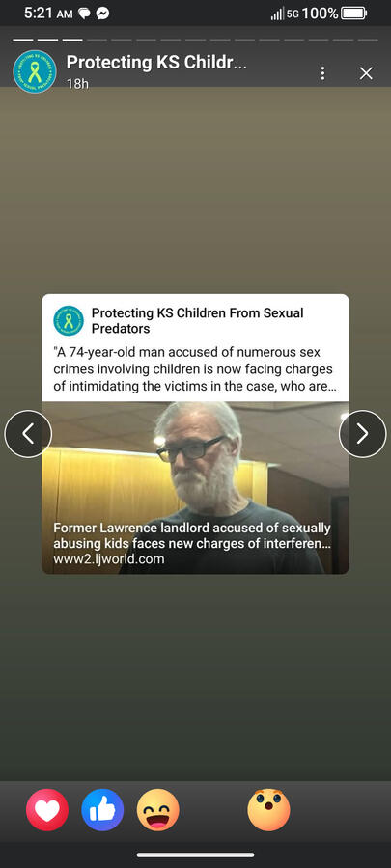Open the shared post quoted text
Image resolution: width=391 pixels, height=868 pixels.
(x=194, y=368)
